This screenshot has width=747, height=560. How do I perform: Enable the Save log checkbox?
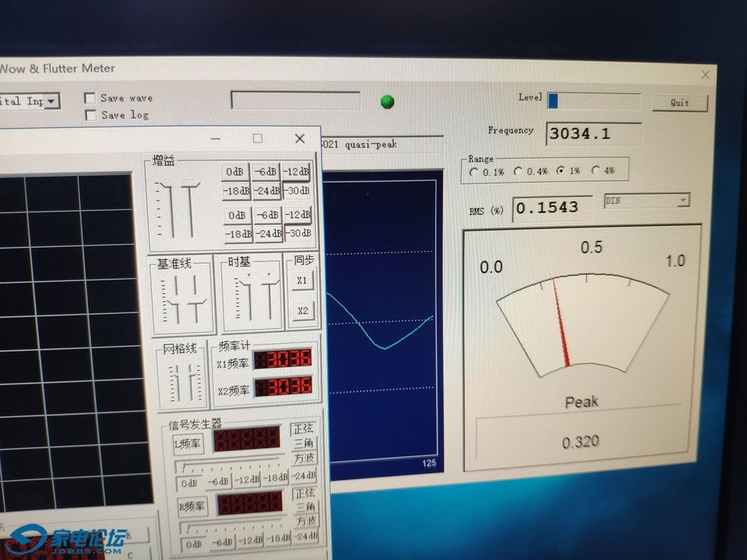click(x=90, y=115)
